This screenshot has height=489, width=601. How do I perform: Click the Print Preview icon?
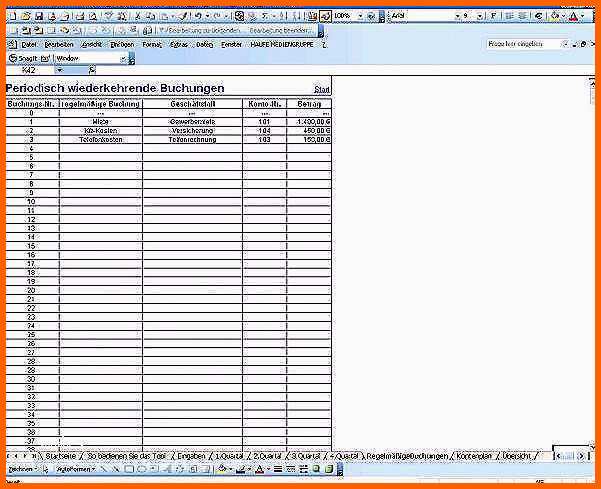click(92, 16)
